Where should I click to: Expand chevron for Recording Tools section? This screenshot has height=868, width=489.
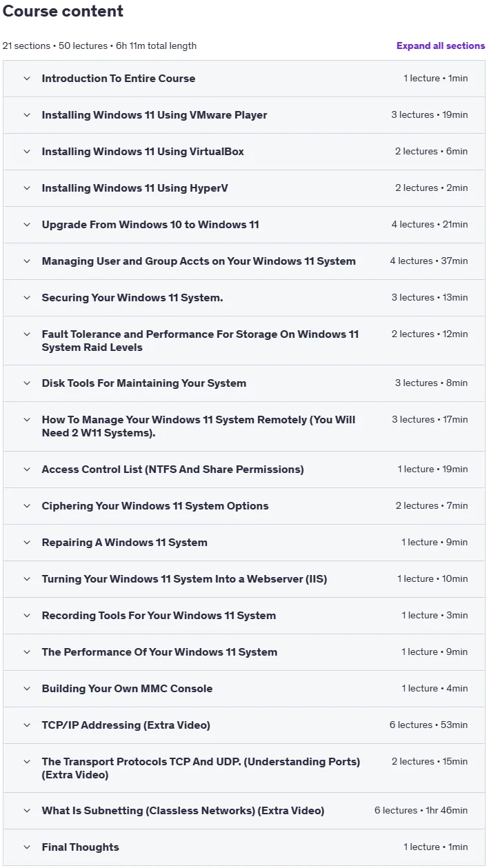coord(27,616)
